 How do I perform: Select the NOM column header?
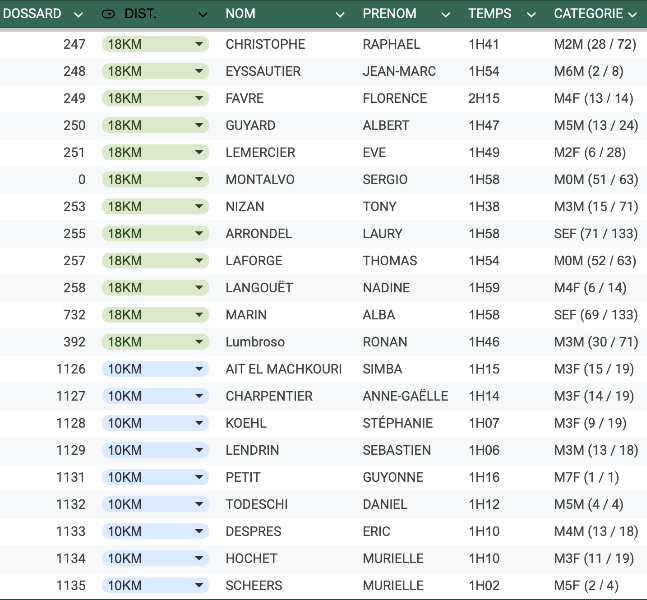point(240,14)
